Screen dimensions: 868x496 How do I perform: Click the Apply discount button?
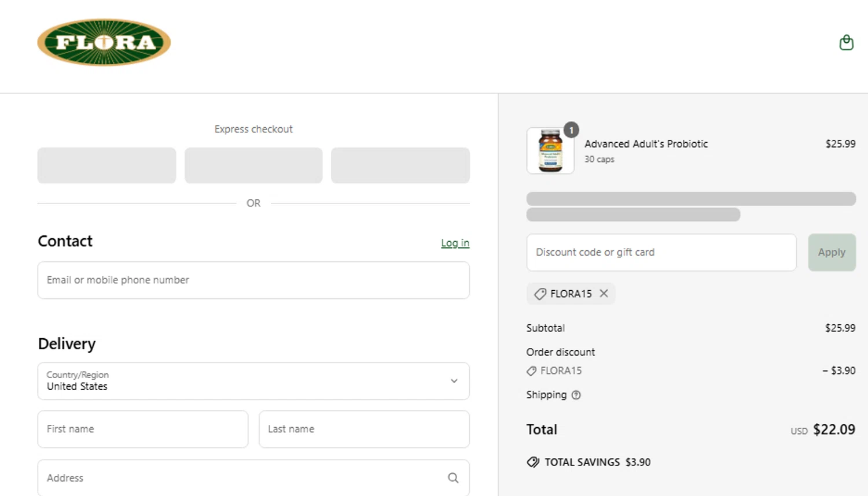click(x=832, y=252)
